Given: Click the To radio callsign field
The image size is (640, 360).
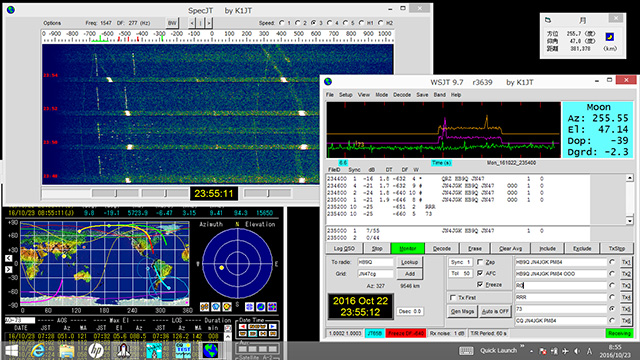Looking at the screenshot, I should pos(375,262).
